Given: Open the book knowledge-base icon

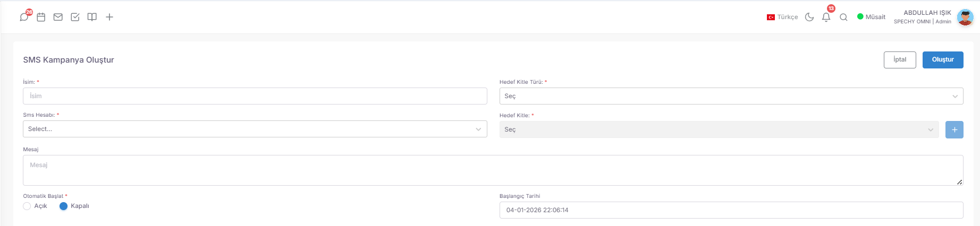Looking at the screenshot, I should (x=92, y=17).
